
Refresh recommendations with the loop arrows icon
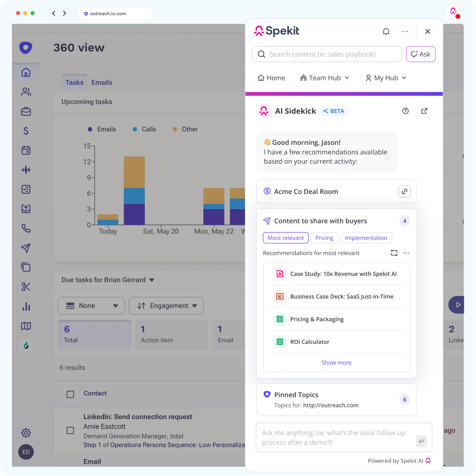coord(394,253)
